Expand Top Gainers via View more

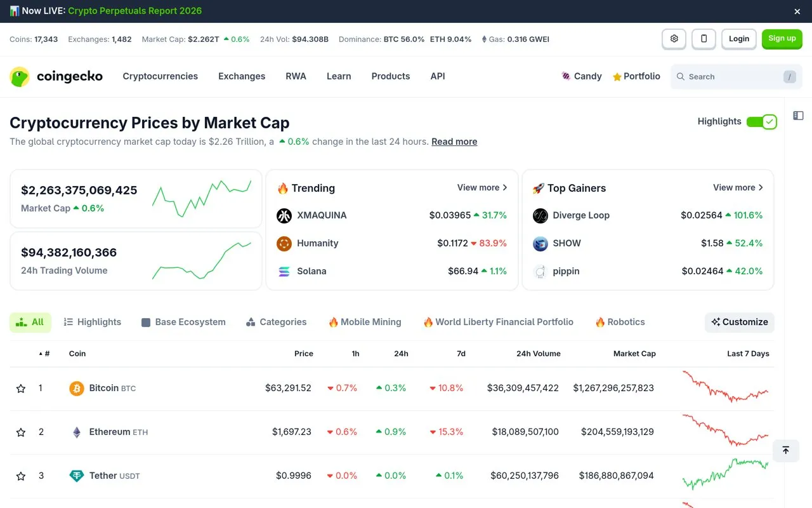click(x=738, y=187)
